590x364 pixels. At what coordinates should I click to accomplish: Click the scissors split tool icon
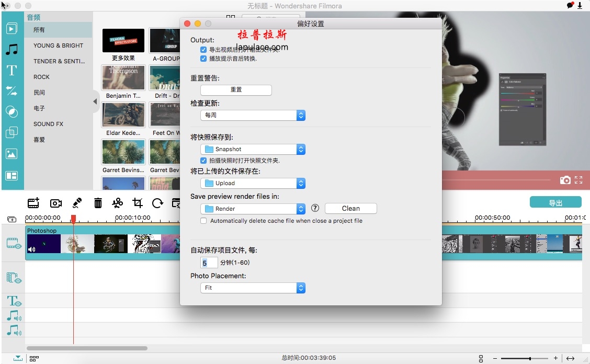pos(117,203)
